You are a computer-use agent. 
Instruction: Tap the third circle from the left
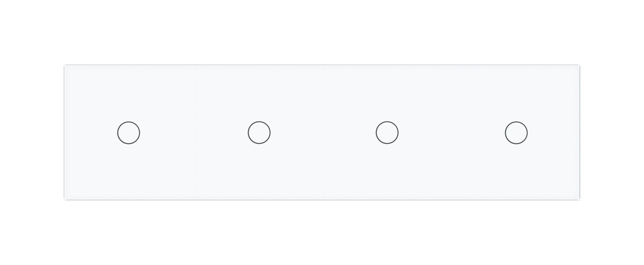coord(387,132)
